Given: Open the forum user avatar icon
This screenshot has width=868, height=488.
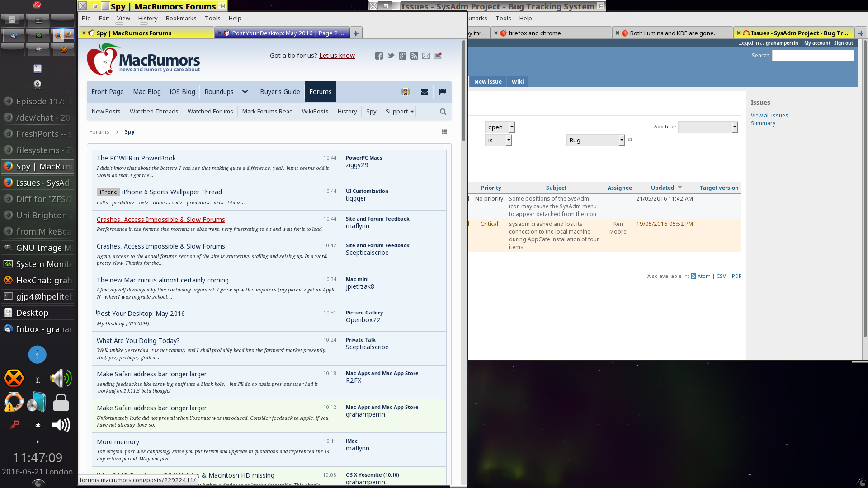Looking at the screenshot, I should (x=406, y=92).
